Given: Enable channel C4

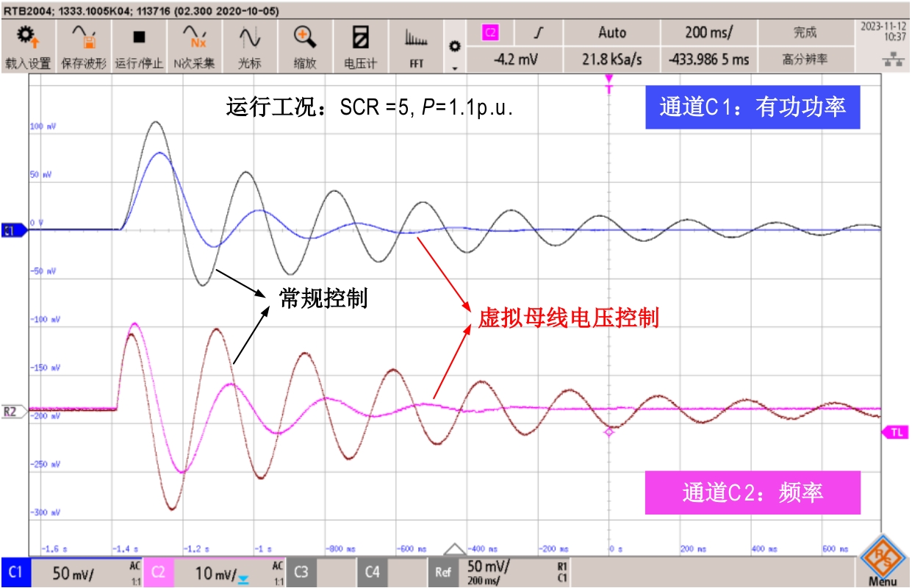Looking at the screenshot, I should click(x=372, y=573).
